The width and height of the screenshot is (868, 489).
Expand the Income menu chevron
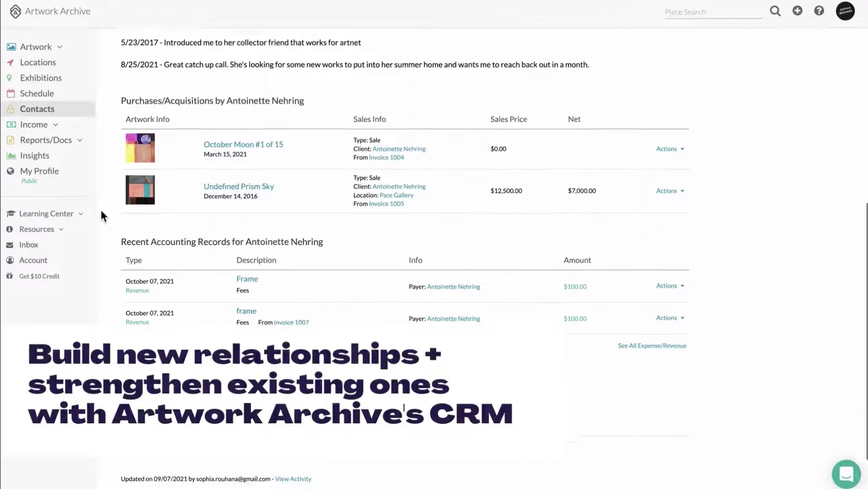click(55, 125)
